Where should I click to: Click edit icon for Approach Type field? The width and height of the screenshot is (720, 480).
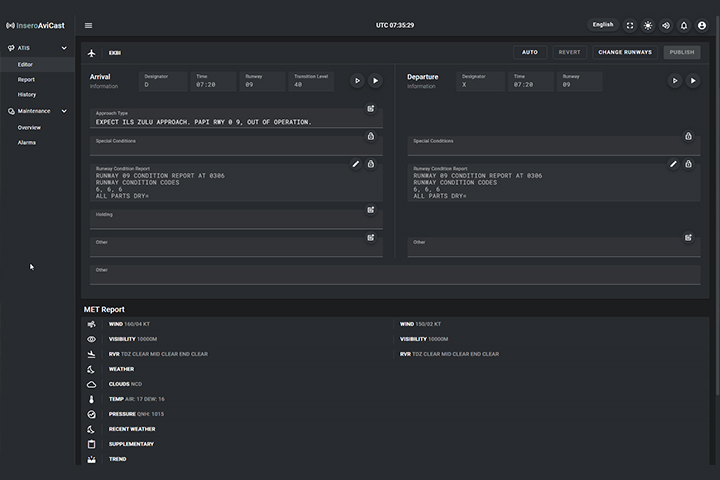pyautogui.click(x=370, y=108)
